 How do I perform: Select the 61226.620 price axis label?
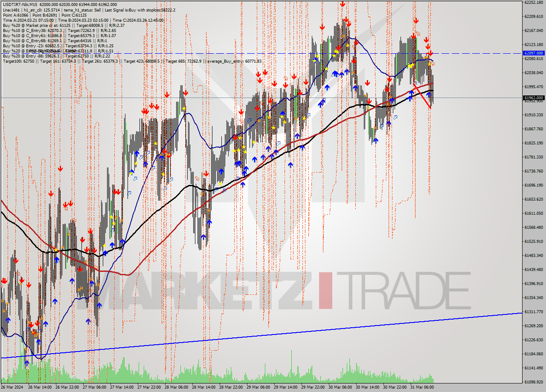pyautogui.click(x=534, y=340)
